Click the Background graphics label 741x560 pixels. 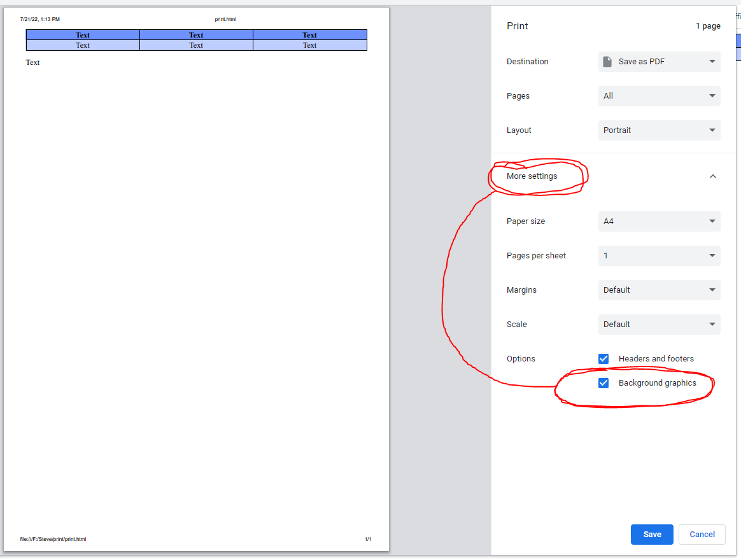pyautogui.click(x=658, y=383)
